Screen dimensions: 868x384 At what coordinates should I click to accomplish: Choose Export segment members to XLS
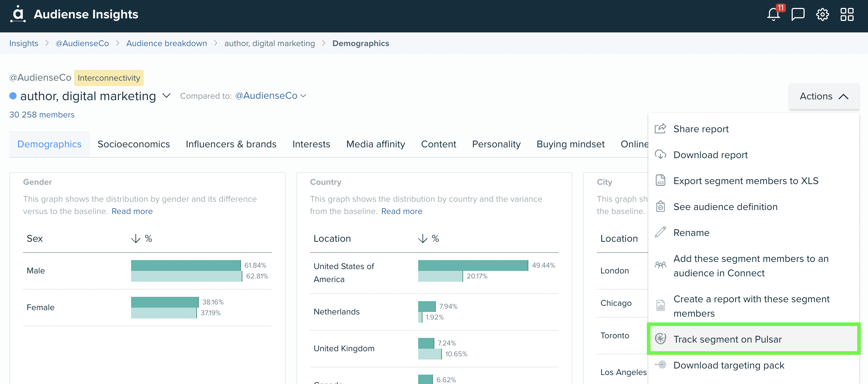pos(753,181)
